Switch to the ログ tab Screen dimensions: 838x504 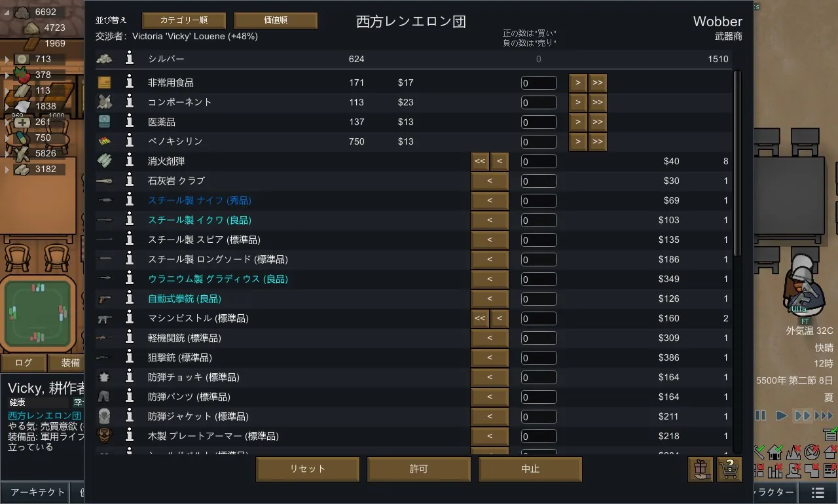click(24, 363)
